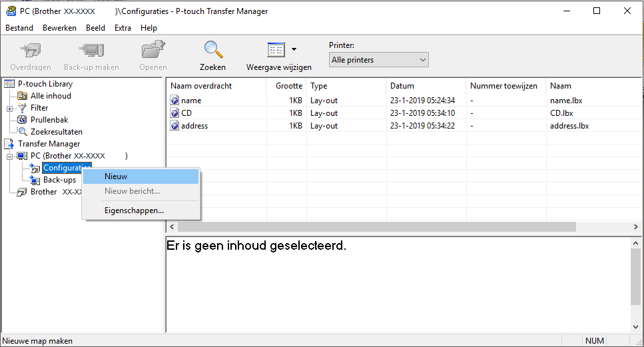
Task: Select the Alle inhoud tree icon
Action: point(22,96)
